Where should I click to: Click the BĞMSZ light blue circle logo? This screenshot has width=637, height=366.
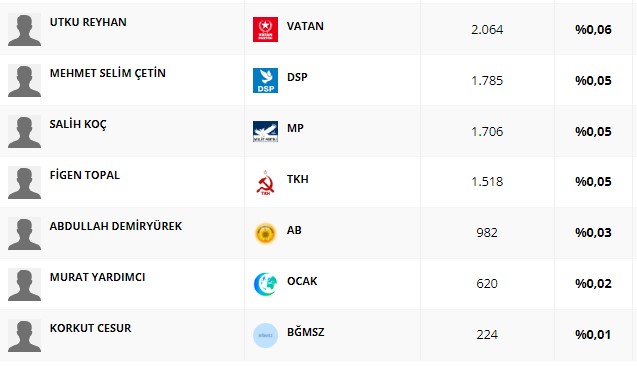click(265, 335)
